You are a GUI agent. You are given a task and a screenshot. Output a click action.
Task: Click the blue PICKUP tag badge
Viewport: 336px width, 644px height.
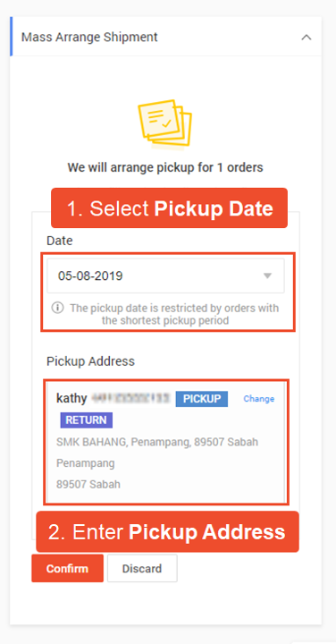201,398
